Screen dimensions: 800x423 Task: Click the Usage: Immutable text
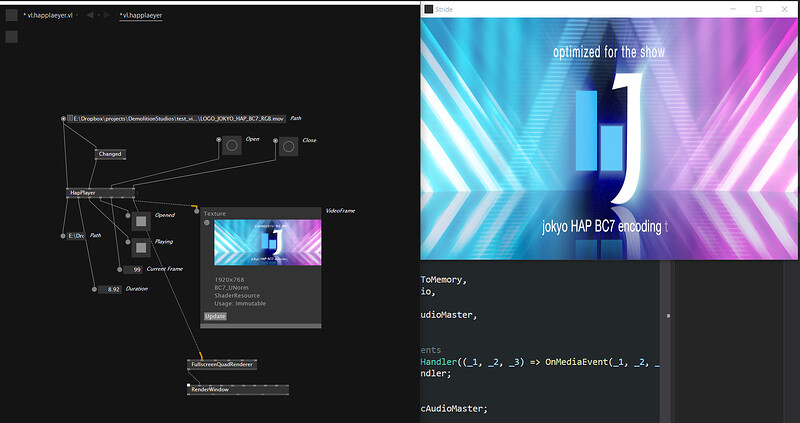[240, 304]
